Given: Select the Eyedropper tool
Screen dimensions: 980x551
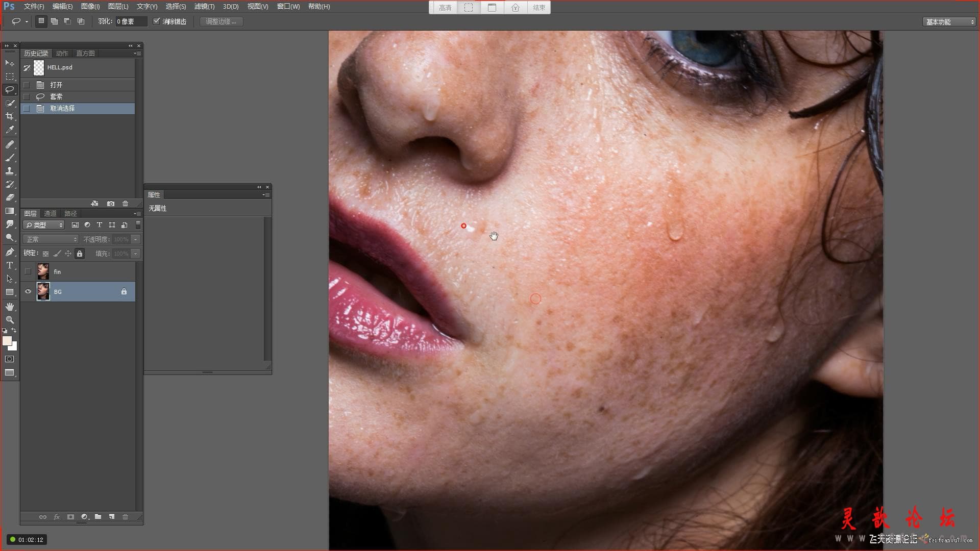Looking at the screenshot, I should point(10,130).
